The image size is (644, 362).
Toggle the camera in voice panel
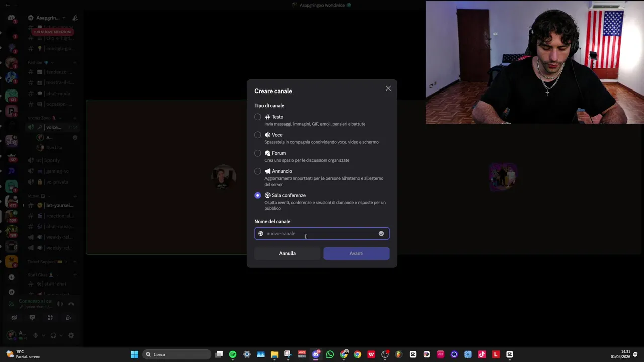click(x=14, y=318)
